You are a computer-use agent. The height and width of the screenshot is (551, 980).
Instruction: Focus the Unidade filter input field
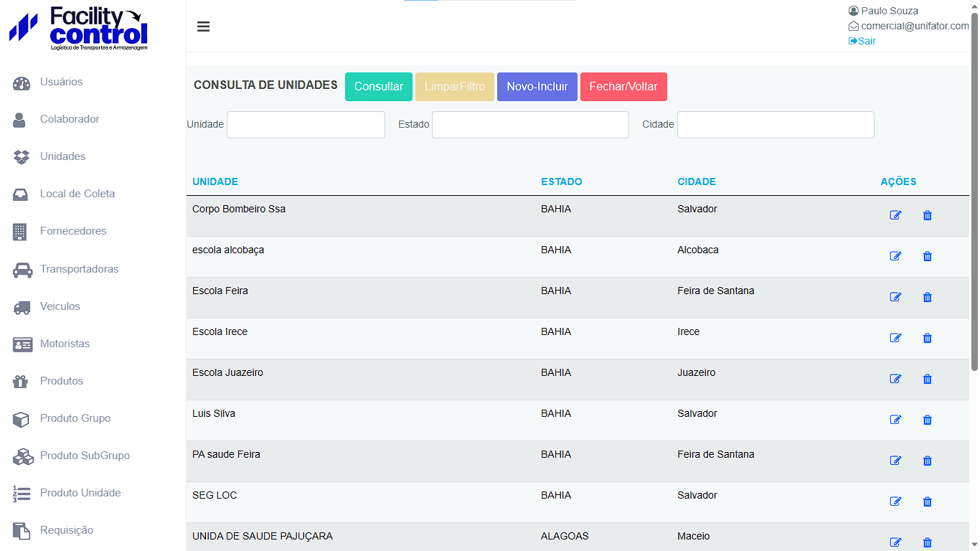[x=306, y=125]
